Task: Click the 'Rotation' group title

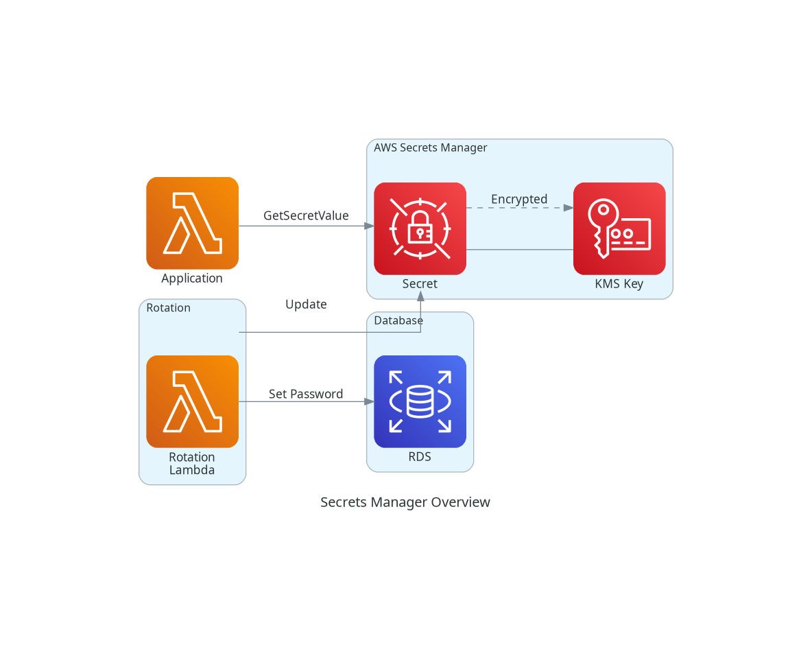Action: point(168,307)
